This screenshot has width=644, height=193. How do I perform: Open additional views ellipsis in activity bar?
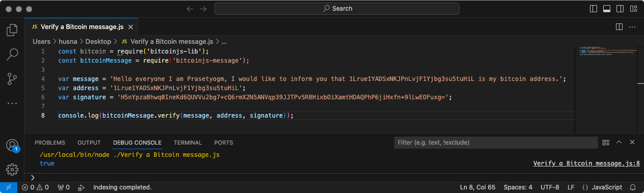[12, 103]
